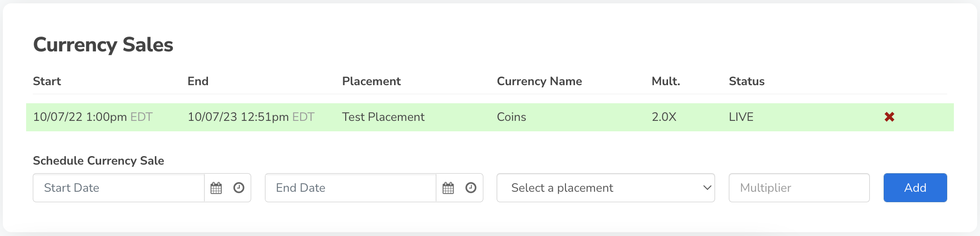The width and height of the screenshot is (980, 236).
Task: Click the dropdown chevron arrow for placement
Action: coord(707,188)
